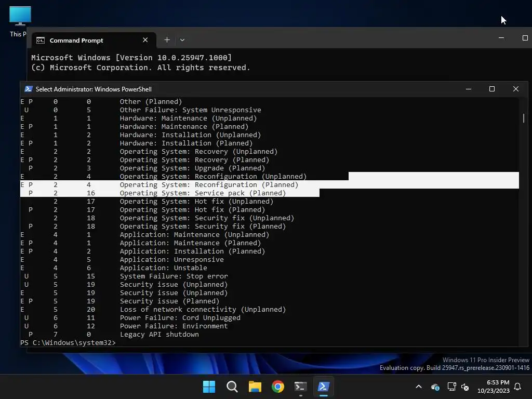Click 'Other Failure: System Unresponsive' line

190,110
